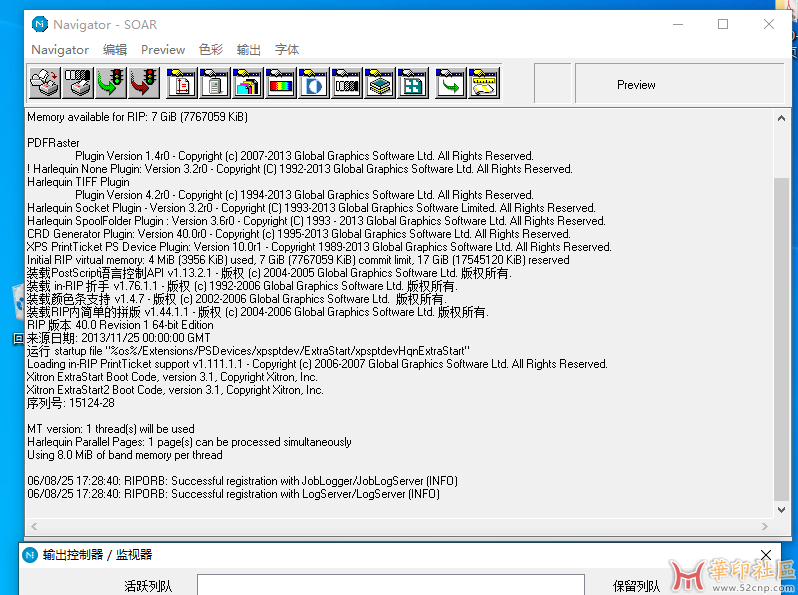
Task: Click the 活跃列队 list box
Action: [390, 585]
